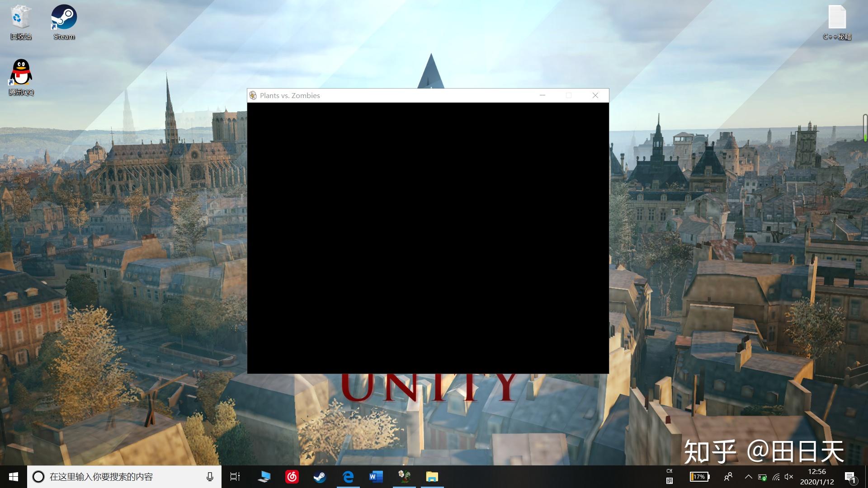Click the green power status tray icon

point(762,477)
